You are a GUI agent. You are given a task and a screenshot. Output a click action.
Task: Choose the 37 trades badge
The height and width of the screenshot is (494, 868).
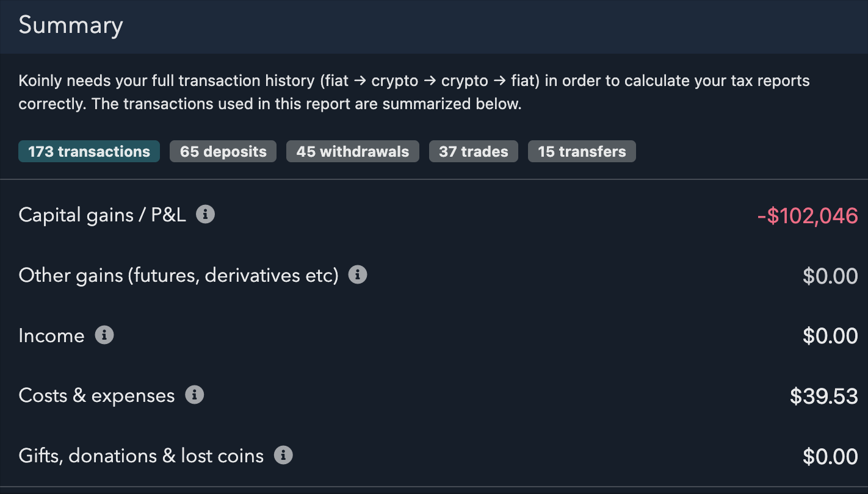[474, 152]
